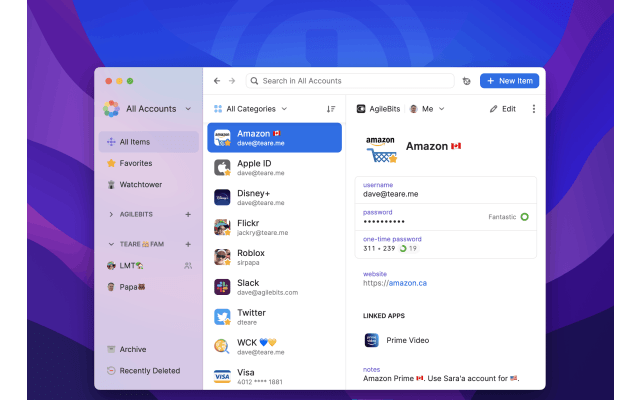Viewport: 640px width, 400px height.
Task: Select the Amazon item in the list
Action: point(274,138)
